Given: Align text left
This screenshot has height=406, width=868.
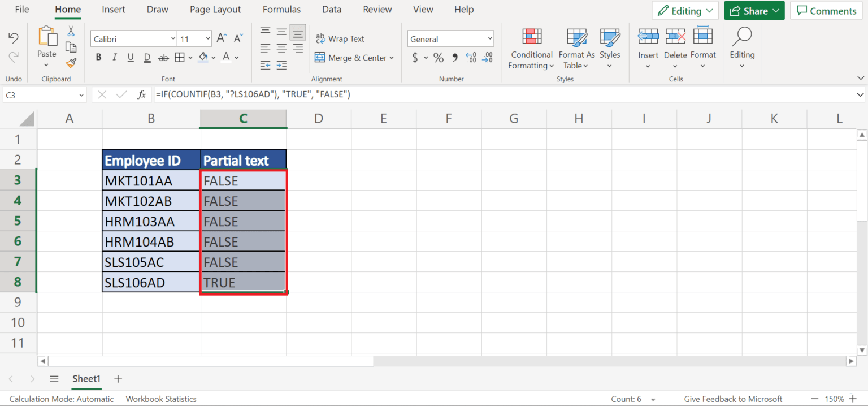Looking at the screenshot, I should pos(265,48).
